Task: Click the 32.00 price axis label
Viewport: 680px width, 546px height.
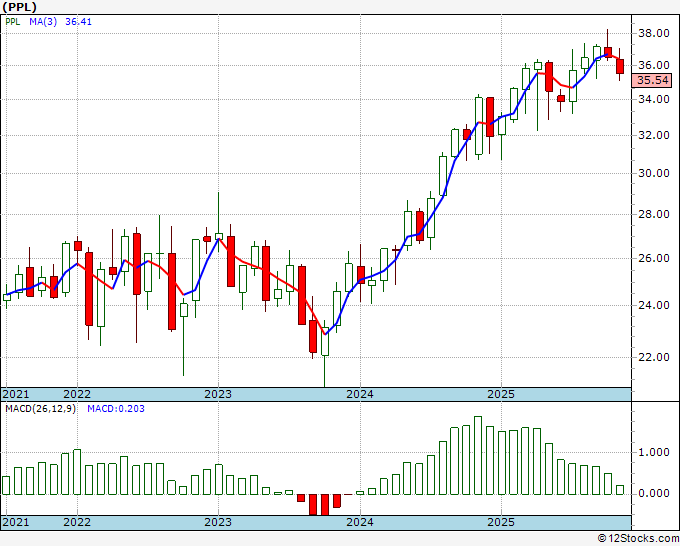Action: coord(654,135)
